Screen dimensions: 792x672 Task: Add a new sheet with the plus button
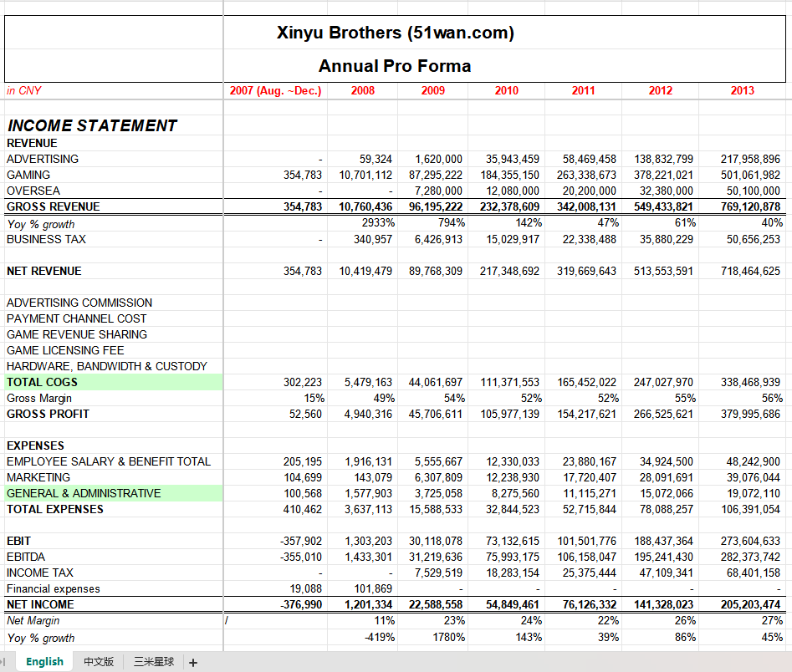pyautogui.click(x=193, y=663)
